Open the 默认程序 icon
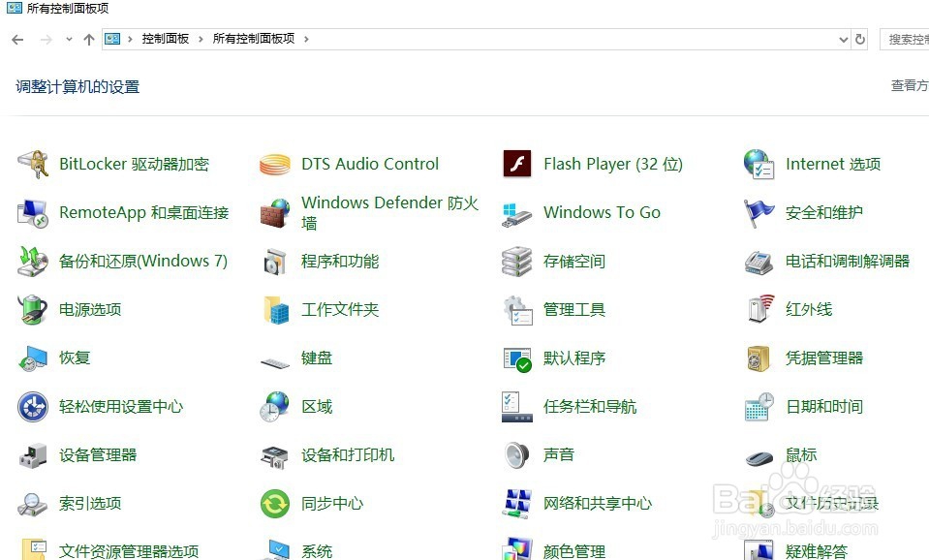 click(517, 359)
